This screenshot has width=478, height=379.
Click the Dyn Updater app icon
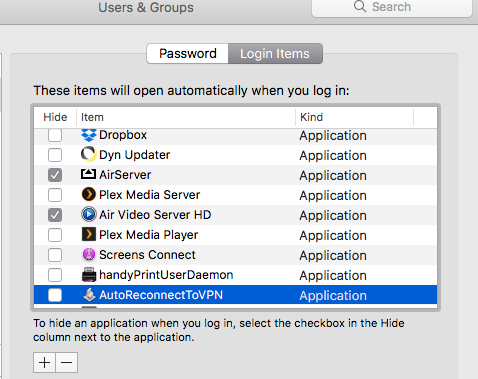(x=89, y=155)
